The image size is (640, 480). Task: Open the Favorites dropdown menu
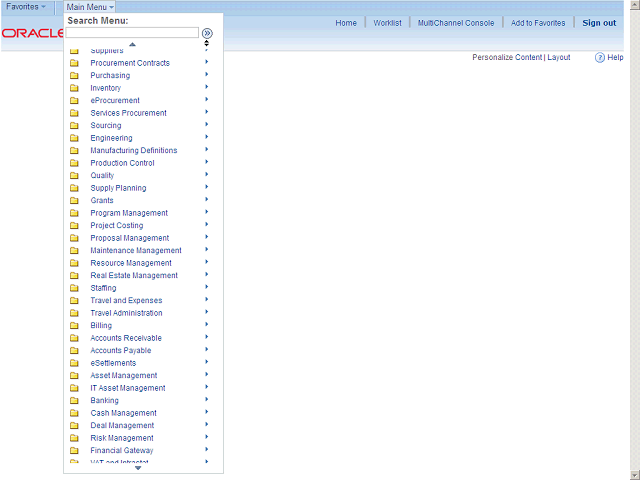click(26, 7)
